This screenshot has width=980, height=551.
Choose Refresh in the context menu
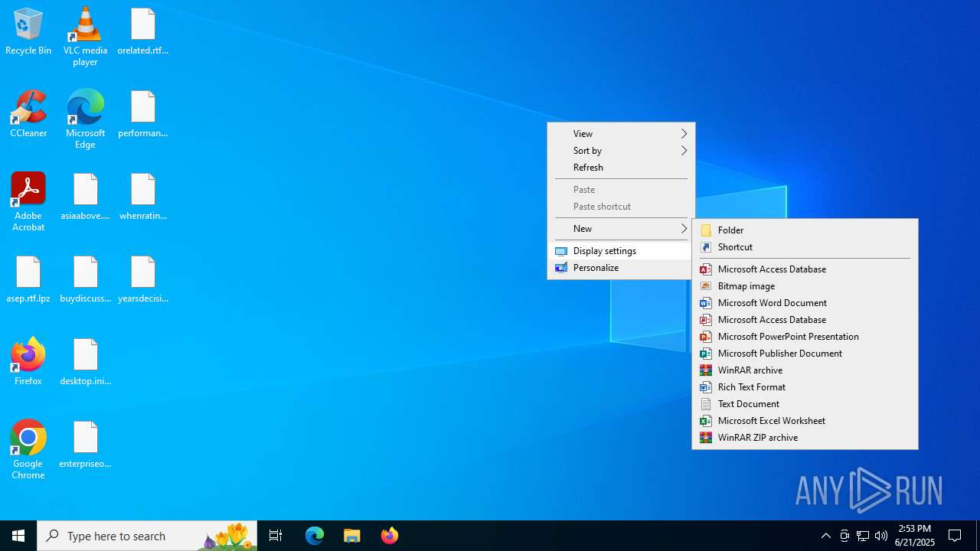tap(621, 168)
